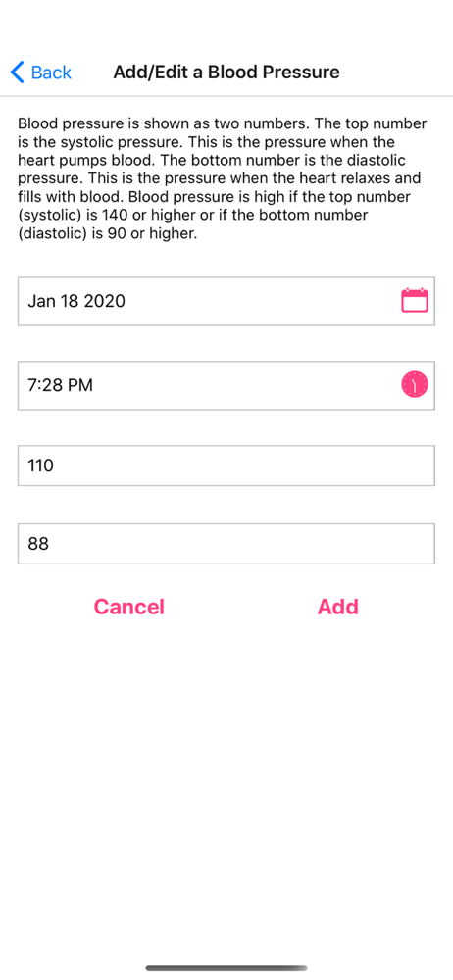Click the number 88 in the diastolic box
This screenshot has height=980, width=453.
(x=38, y=544)
